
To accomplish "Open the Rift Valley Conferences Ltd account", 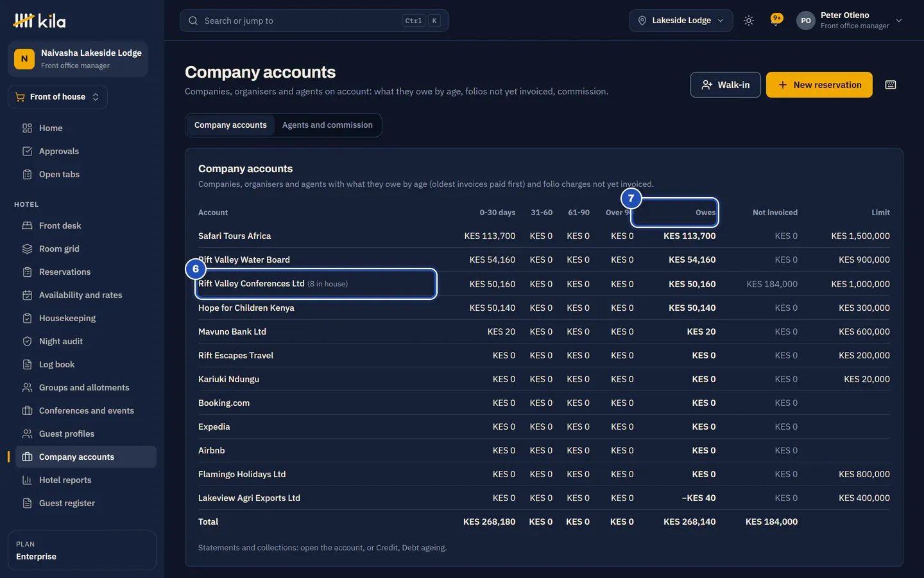I will [x=252, y=284].
